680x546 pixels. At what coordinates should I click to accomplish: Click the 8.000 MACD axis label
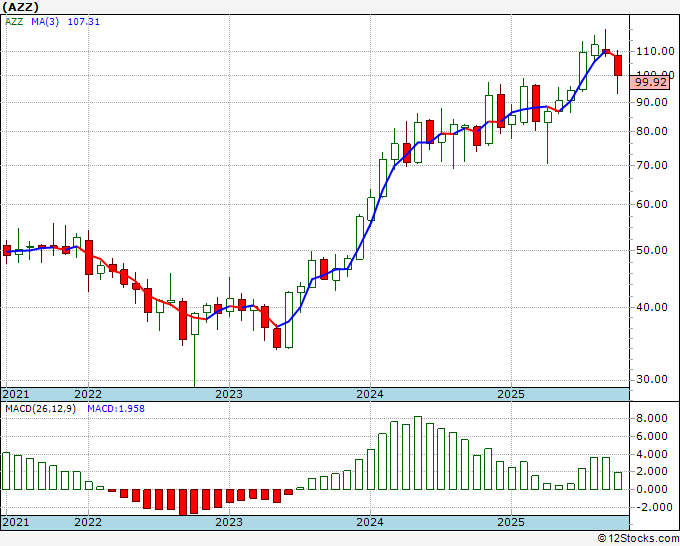point(652,418)
